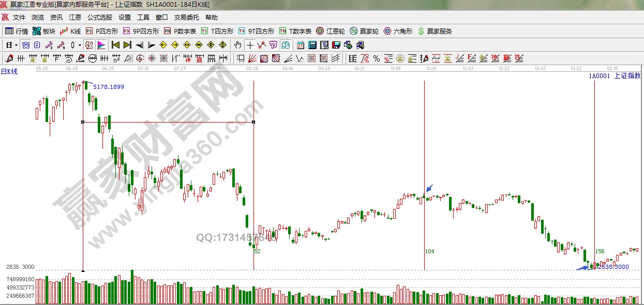Viewport: 644px width, 305px height.
Task: Select the crosshair cursor tool
Action: pyautogui.click(x=250, y=45)
